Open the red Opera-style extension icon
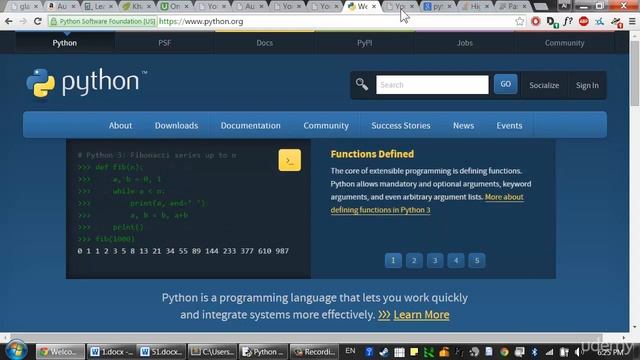640x360 pixels. point(536,21)
